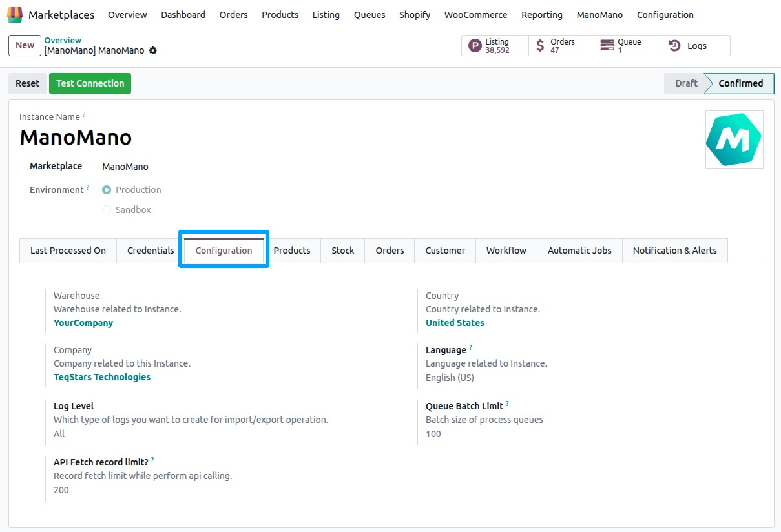This screenshot has height=532, width=781.
Task: Click the Confirmed status stage
Action: point(740,83)
